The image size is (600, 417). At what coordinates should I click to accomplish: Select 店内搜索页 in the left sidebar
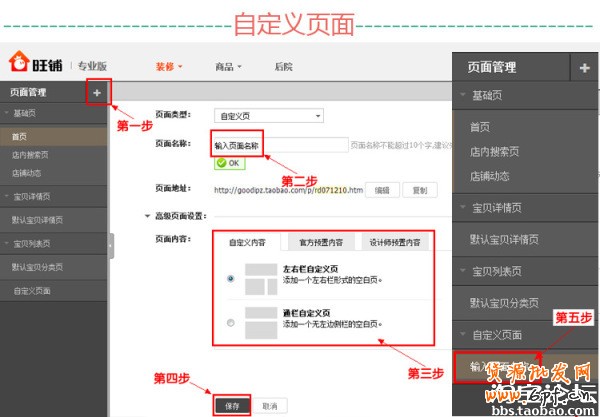(30, 153)
